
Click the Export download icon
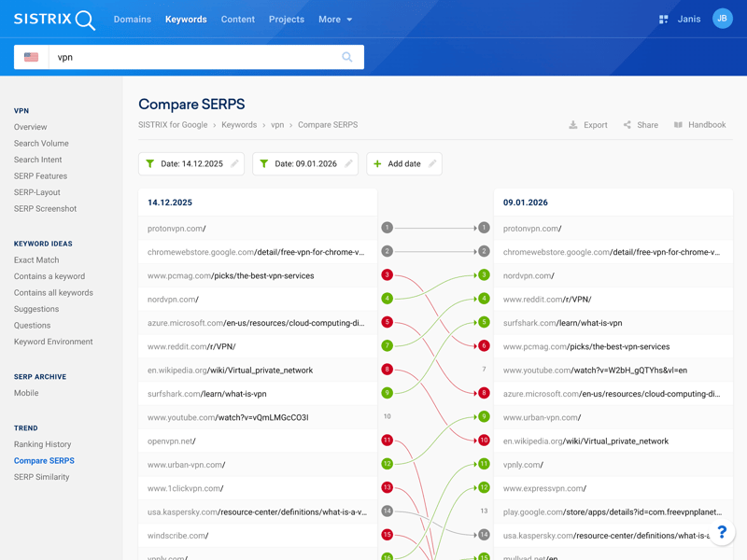coord(573,125)
